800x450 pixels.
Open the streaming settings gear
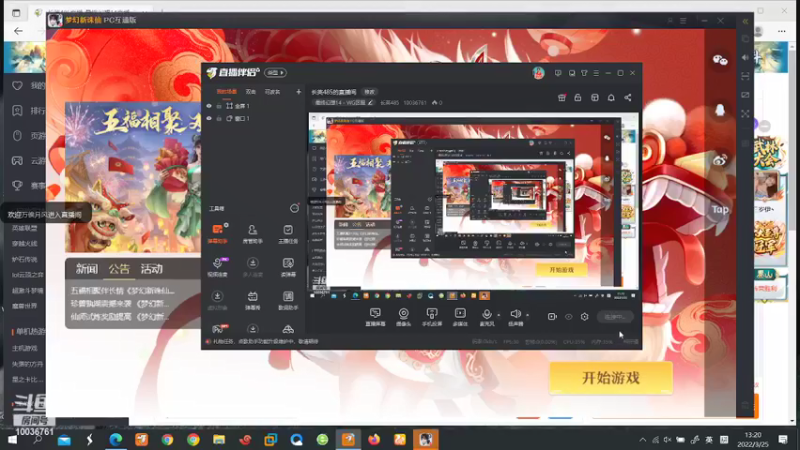pos(584,317)
